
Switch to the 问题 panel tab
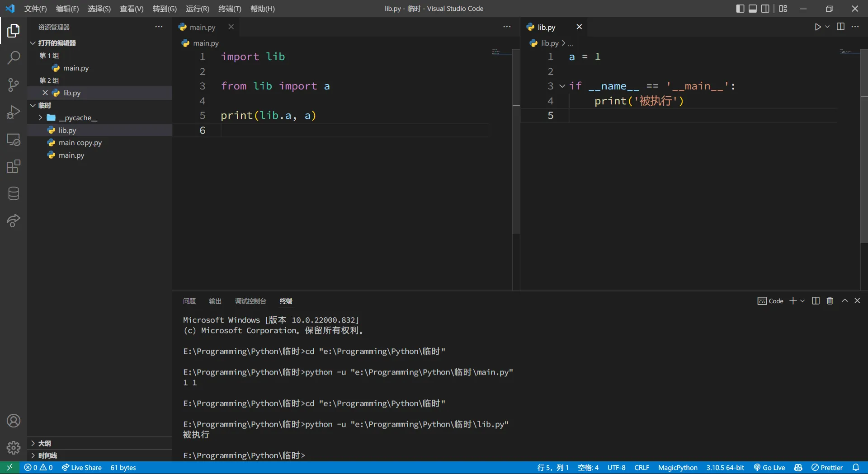(189, 301)
